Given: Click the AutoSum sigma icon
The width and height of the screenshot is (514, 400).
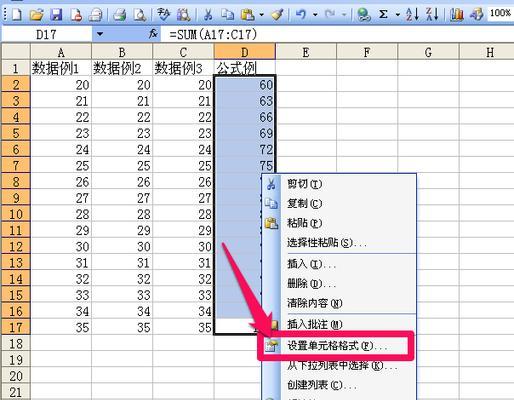Looking at the screenshot, I should point(383,15).
